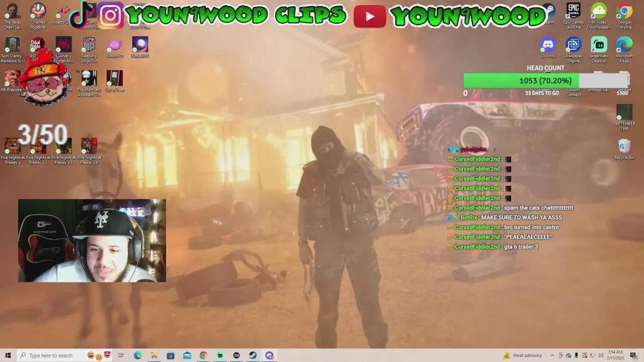The height and width of the screenshot is (362, 644).
Task: Open Discord desktop shortcut
Action: pos(548,47)
